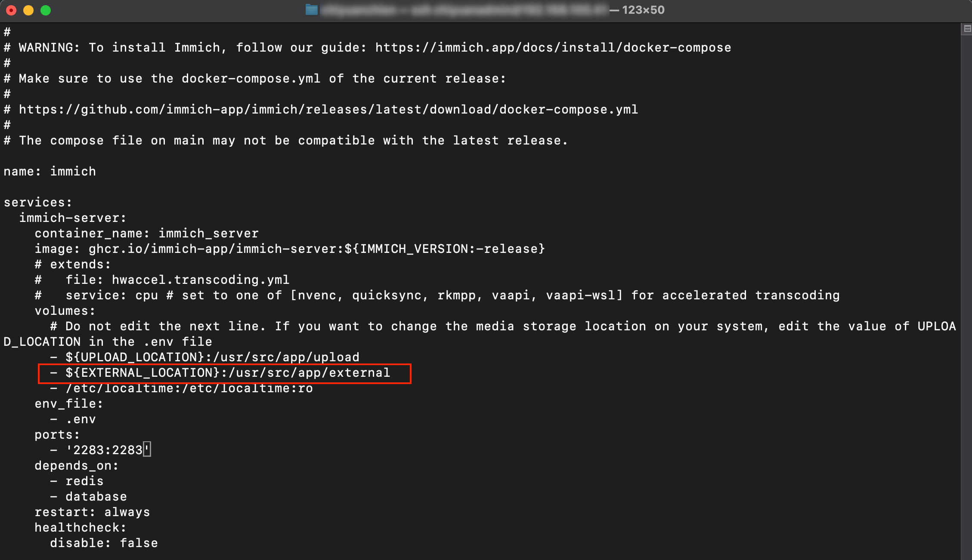972x560 pixels.
Task: Click the folder proxy icon in title bar
Action: coord(312,10)
